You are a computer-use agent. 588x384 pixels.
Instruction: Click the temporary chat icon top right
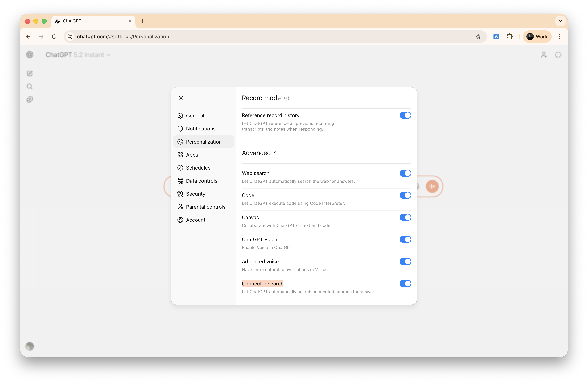coord(558,55)
